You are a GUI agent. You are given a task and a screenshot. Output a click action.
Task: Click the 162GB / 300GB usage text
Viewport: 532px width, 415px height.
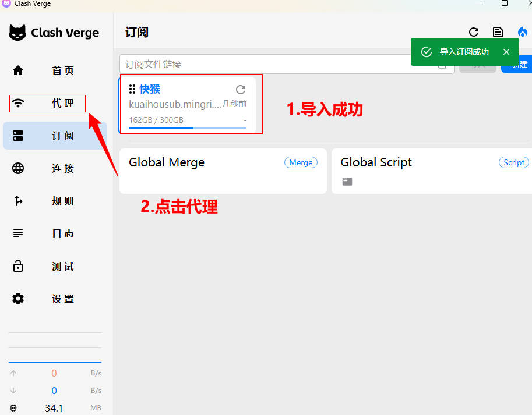tap(156, 120)
